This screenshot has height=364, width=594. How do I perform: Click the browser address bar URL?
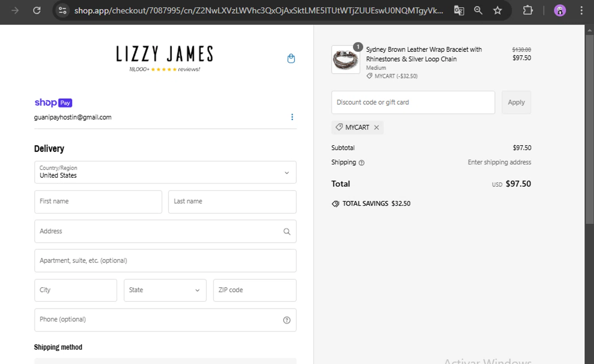coord(259,10)
